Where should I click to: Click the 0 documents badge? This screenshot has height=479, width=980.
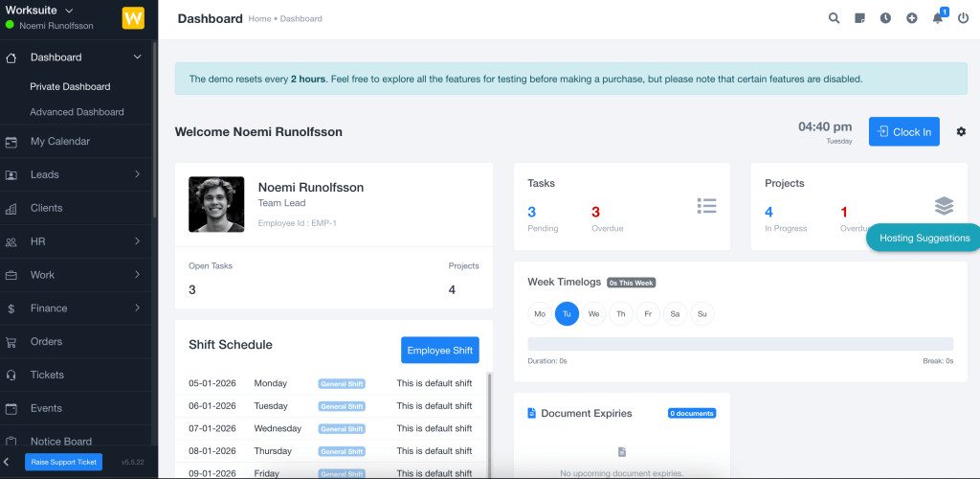(692, 413)
